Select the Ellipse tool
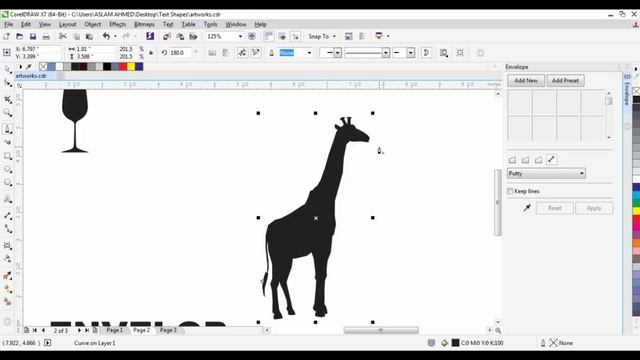The width and height of the screenshot is (640, 360). (7, 169)
